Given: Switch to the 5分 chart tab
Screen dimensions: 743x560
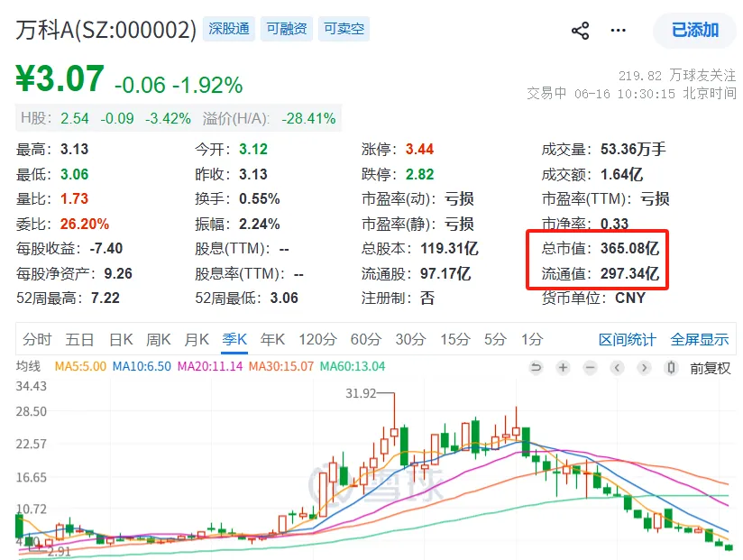Looking at the screenshot, I should click(495, 339).
